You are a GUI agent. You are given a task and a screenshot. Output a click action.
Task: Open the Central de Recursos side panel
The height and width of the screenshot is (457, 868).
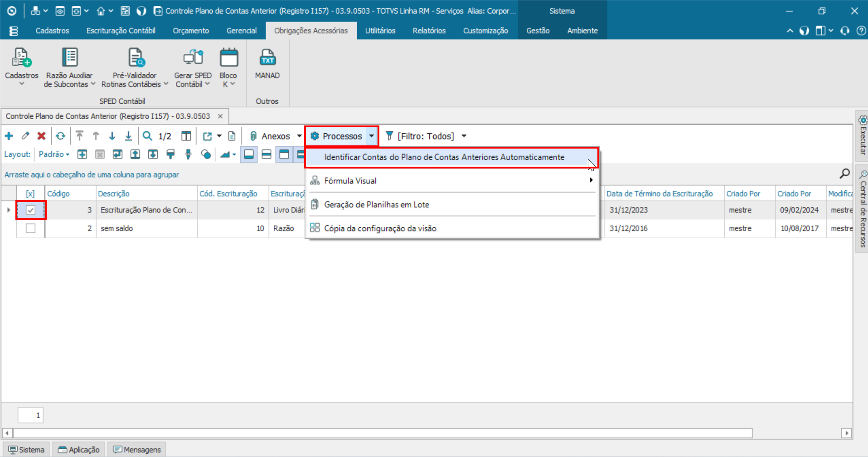pos(862,208)
